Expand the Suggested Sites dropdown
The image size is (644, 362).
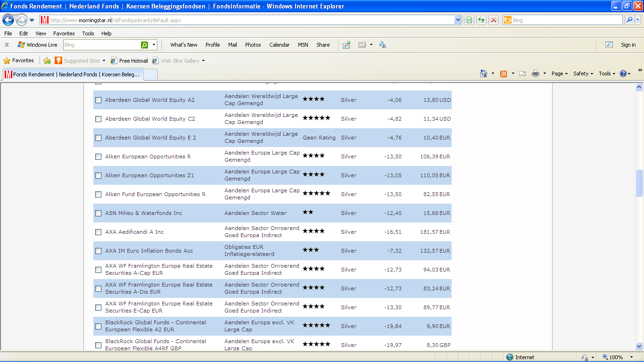[104, 61]
